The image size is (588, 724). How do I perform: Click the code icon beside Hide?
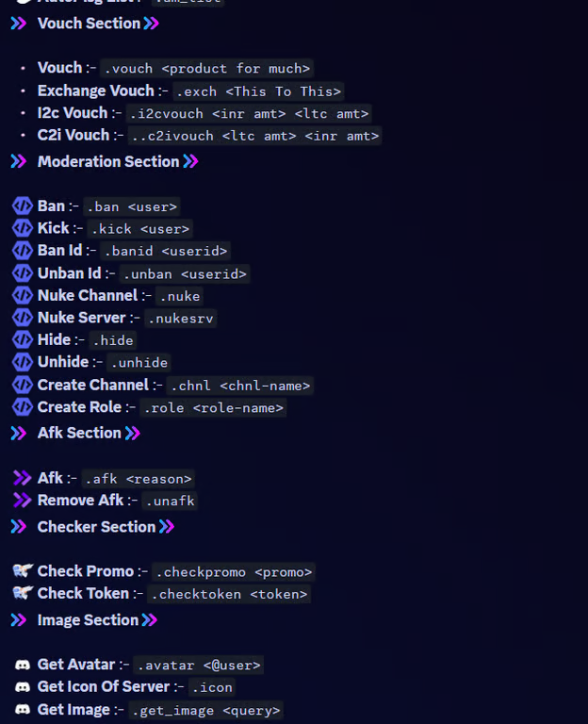point(23,340)
